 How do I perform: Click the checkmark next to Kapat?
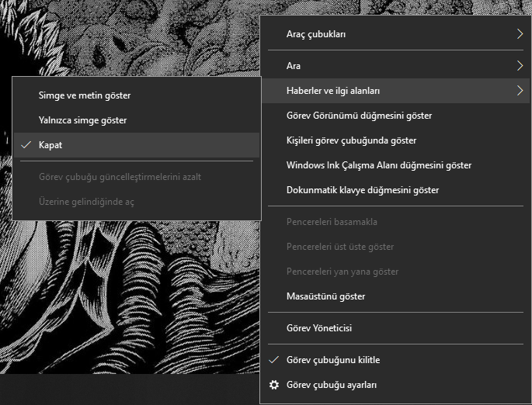[26, 145]
